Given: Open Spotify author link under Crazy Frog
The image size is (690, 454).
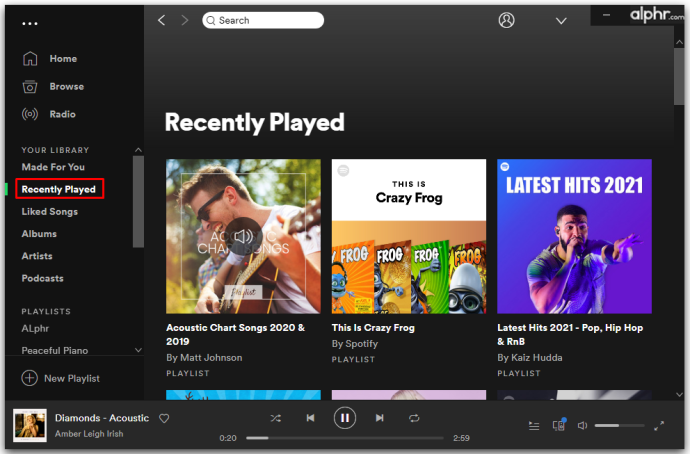Looking at the screenshot, I should click(x=361, y=344).
